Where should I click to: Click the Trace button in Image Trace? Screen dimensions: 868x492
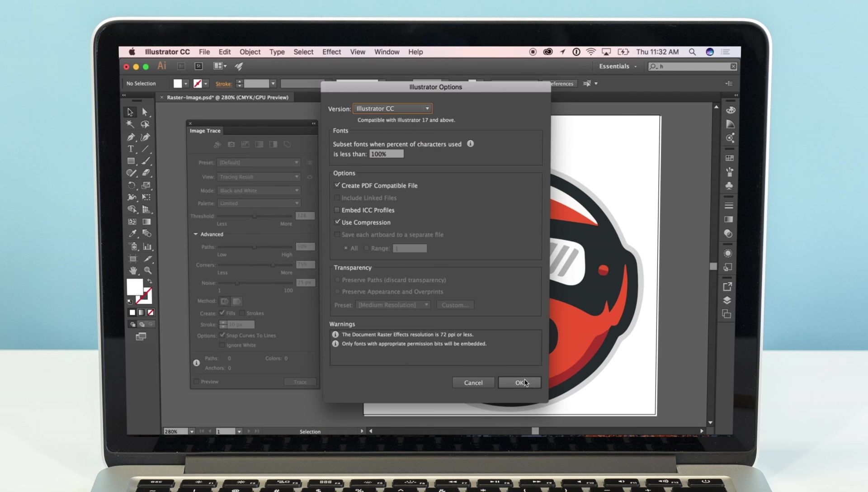pos(300,382)
